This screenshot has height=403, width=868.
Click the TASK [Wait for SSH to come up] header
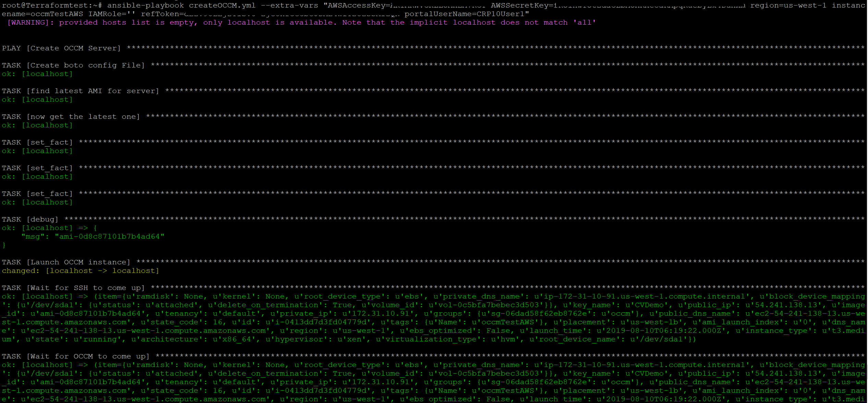tap(73, 288)
